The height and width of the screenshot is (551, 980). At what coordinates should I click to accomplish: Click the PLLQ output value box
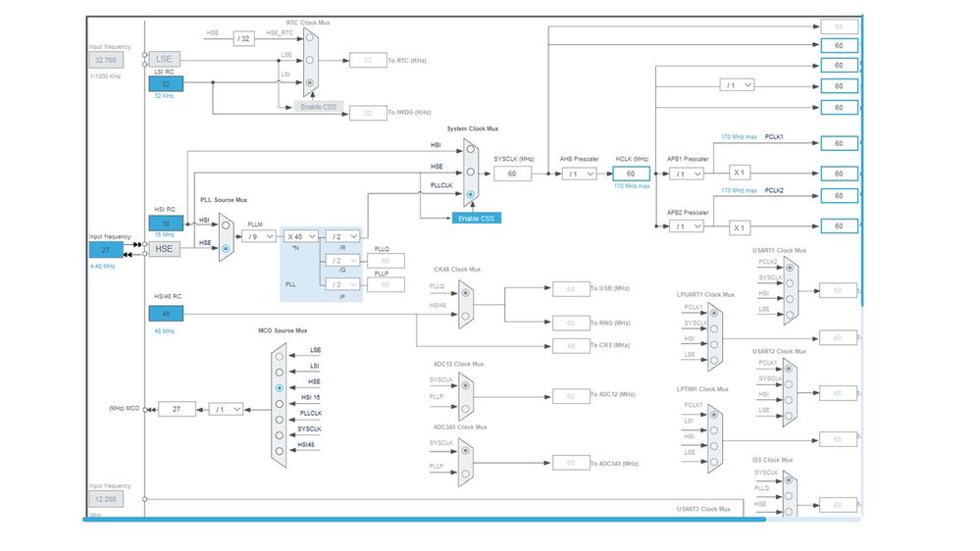pos(386,261)
